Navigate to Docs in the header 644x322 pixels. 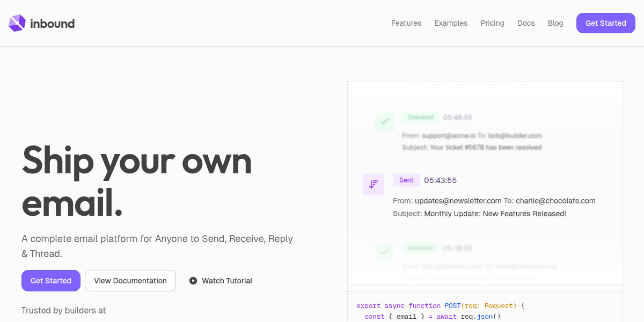(526, 23)
